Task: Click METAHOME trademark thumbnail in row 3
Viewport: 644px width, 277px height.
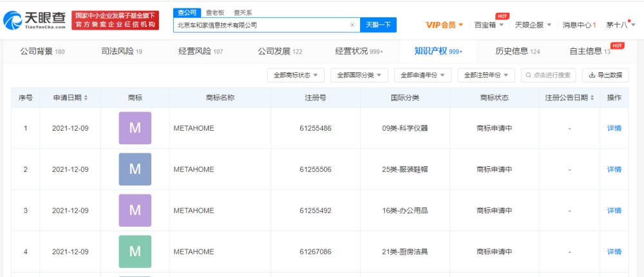Action: [135, 211]
